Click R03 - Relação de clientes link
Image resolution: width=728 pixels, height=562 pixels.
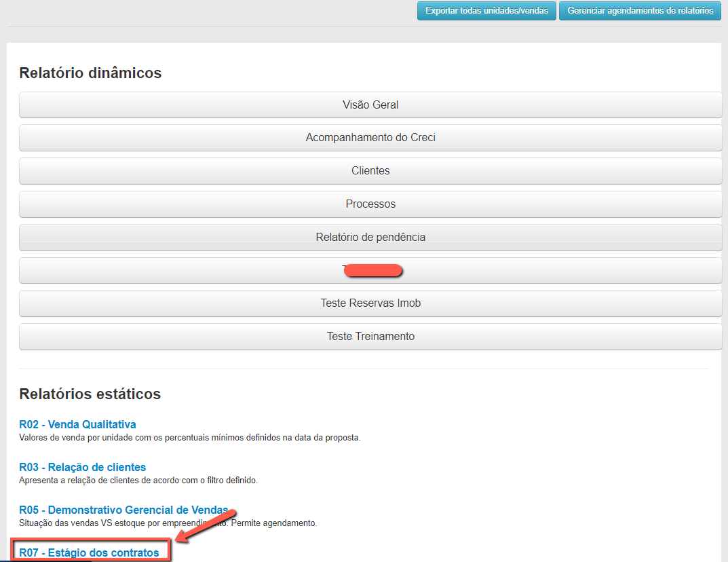coord(82,467)
